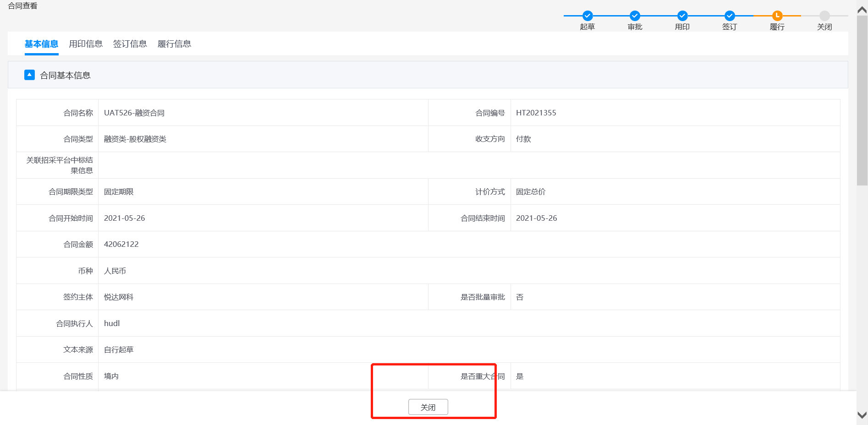Click the vertical scrollbar thumb
The height and width of the screenshot is (425, 868).
pos(862,101)
